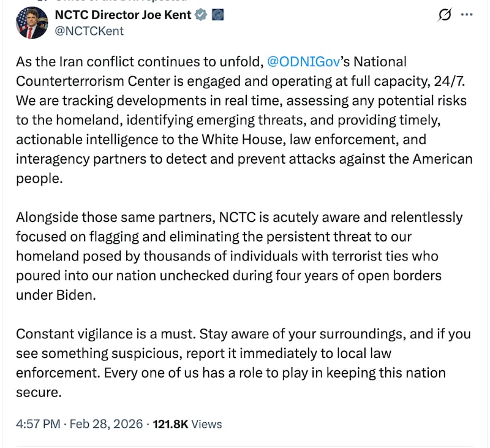The width and height of the screenshot is (490, 448).
Task: Click the '4:57 PM' time label
Action: point(36,423)
